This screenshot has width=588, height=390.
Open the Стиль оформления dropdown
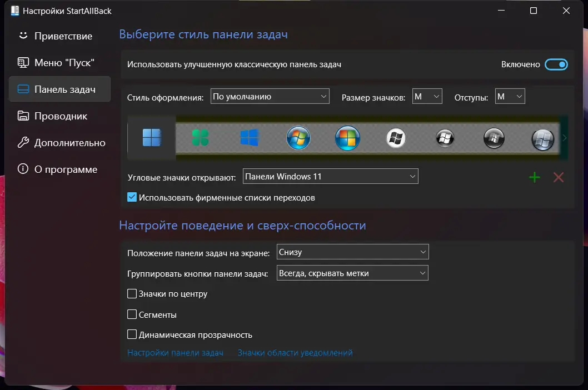click(x=270, y=96)
